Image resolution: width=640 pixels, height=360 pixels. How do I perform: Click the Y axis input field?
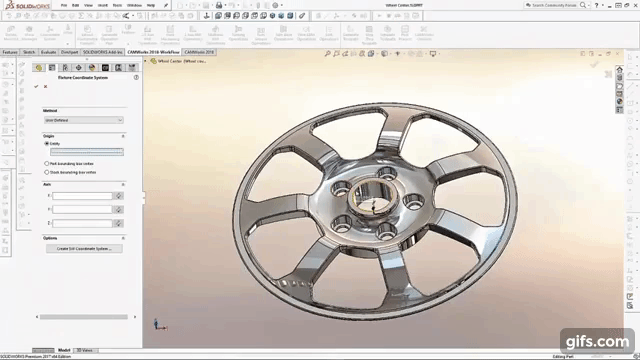point(82,209)
